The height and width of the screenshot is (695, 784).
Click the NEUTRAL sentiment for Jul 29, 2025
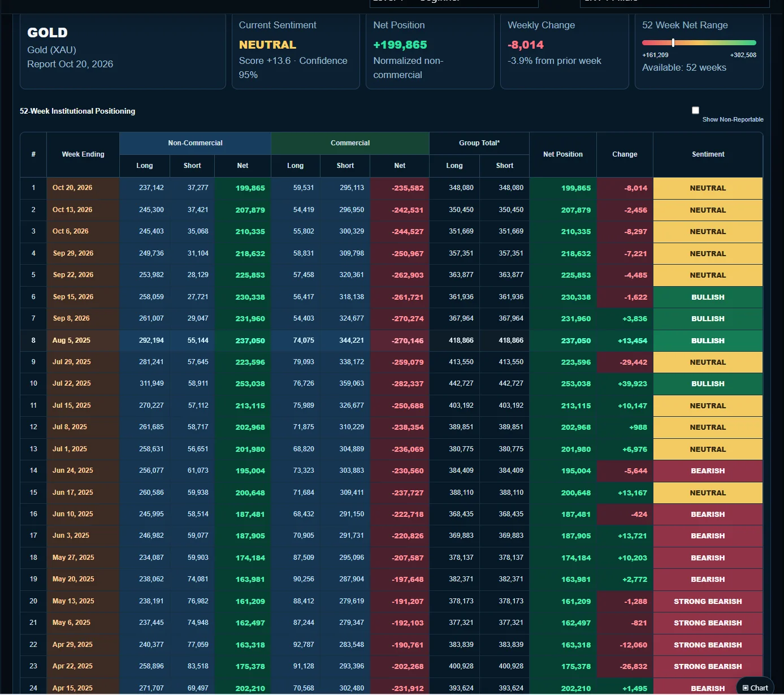708,362
